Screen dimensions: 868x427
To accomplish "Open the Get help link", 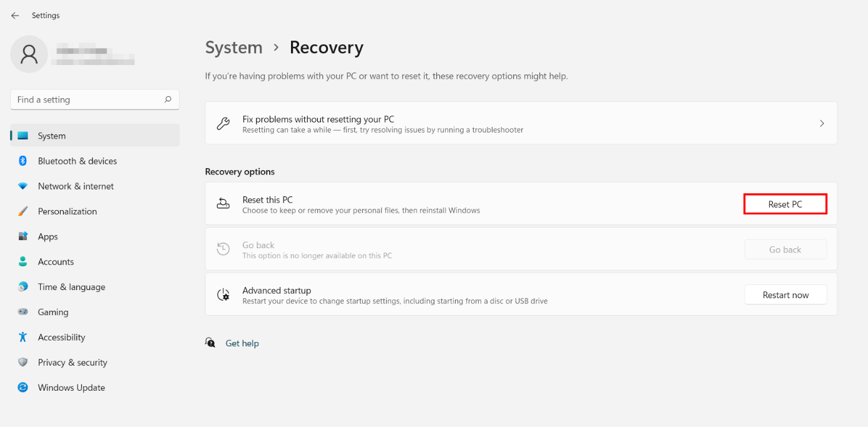I will click(242, 343).
